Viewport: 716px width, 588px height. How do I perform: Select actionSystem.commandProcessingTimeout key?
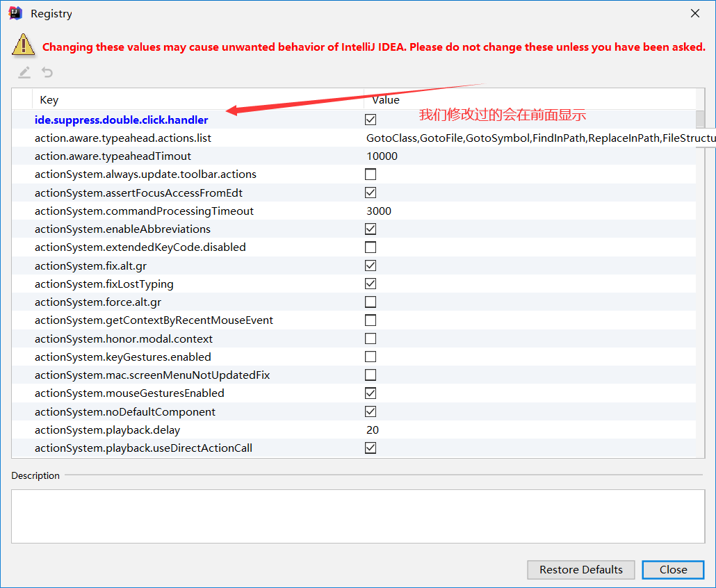[144, 211]
